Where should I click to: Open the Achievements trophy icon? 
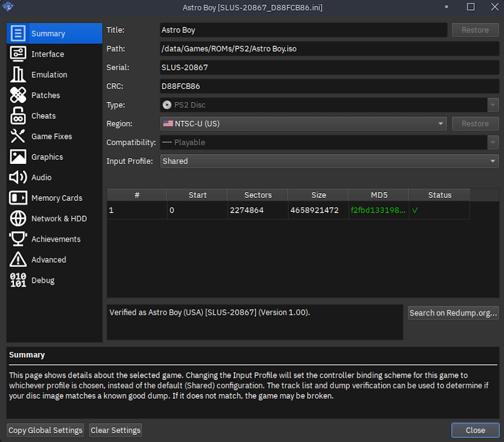point(18,239)
